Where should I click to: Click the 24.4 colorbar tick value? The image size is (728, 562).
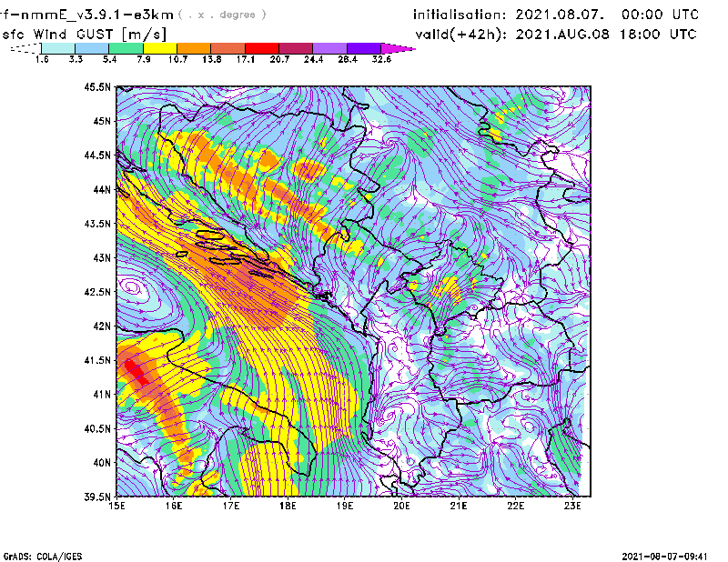313,59
